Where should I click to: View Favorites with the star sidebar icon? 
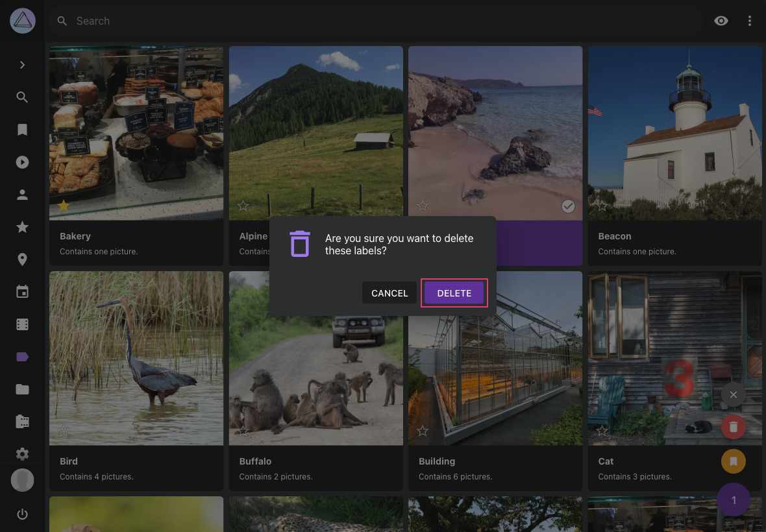click(22, 226)
